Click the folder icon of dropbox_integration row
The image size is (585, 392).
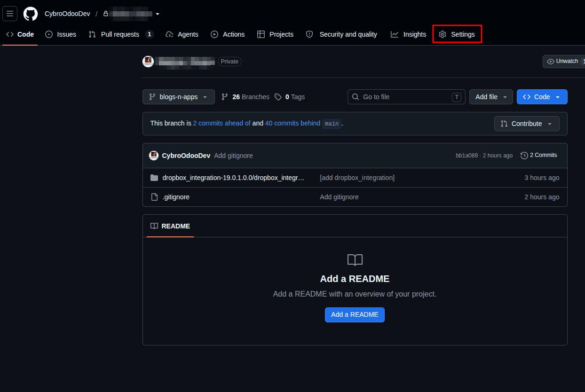pyautogui.click(x=154, y=178)
